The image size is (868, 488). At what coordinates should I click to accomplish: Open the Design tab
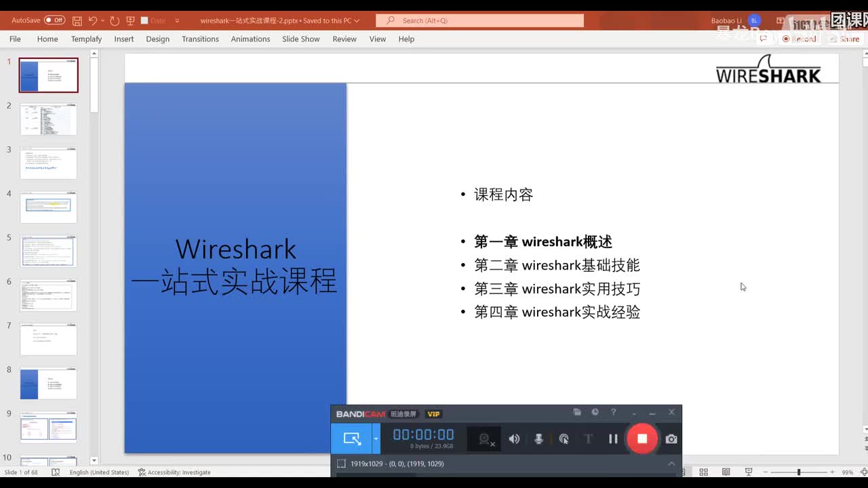[x=157, y=39]
